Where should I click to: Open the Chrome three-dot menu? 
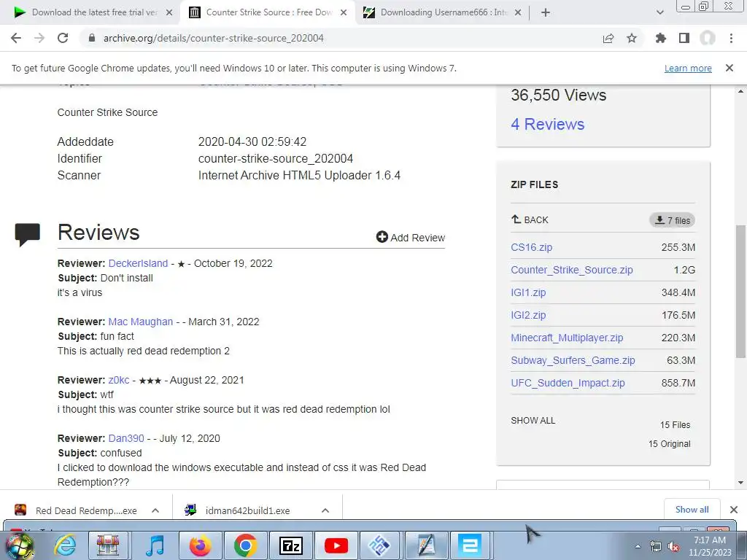point(731,38)
